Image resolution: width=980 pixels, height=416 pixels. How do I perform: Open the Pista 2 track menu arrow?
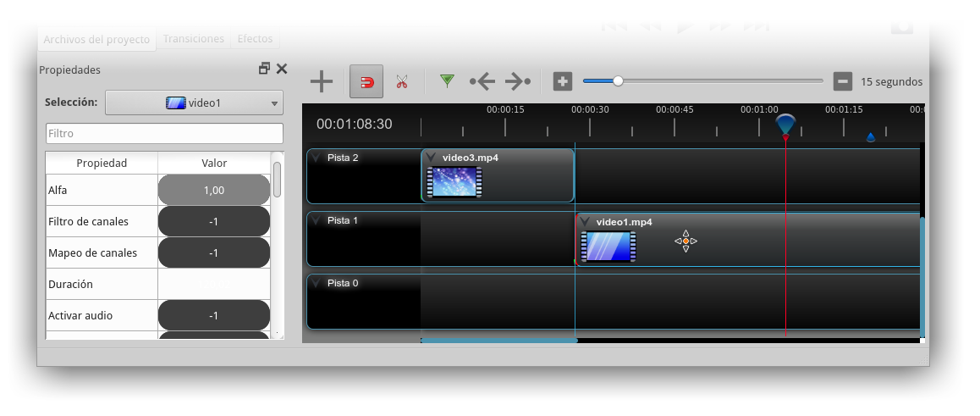316,158
